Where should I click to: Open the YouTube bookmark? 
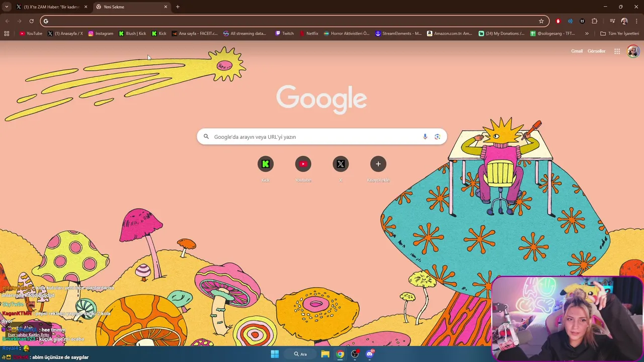click(x=31, y=34)
